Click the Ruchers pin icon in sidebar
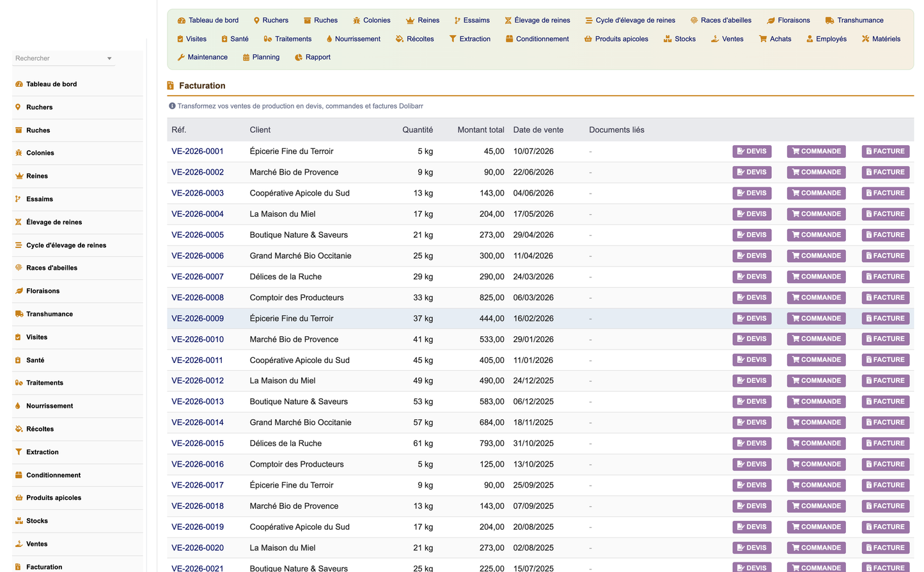The image size is (924, 572). point(18,107)
